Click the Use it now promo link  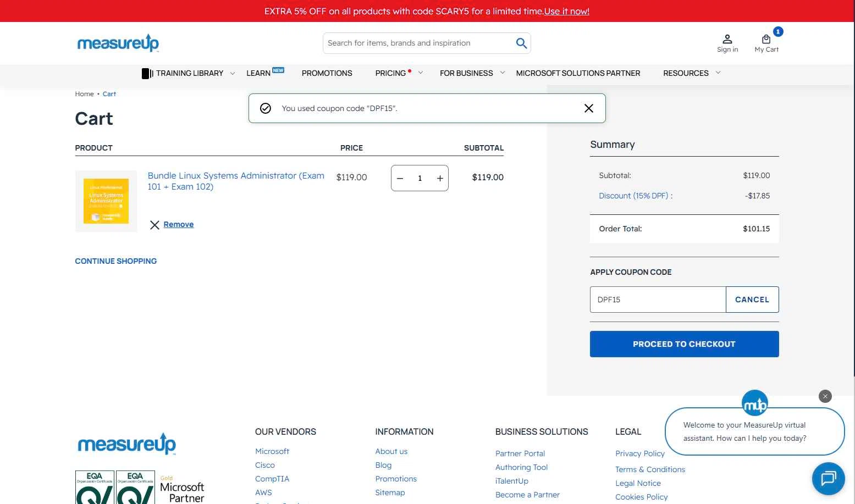coord(566,11)
